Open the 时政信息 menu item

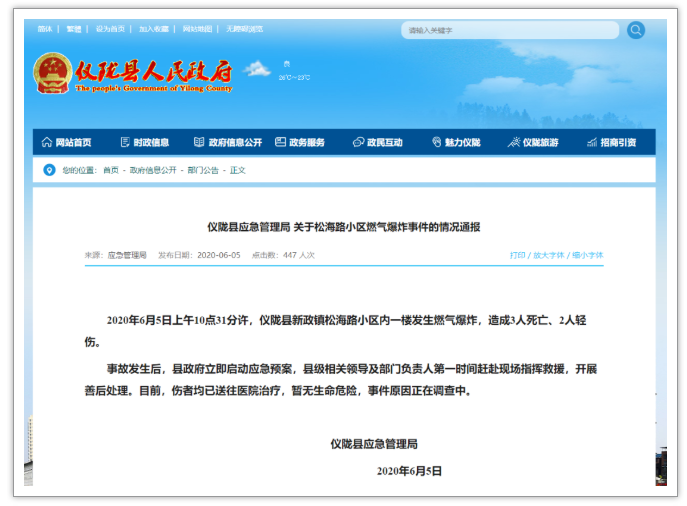tap(151, 142)
